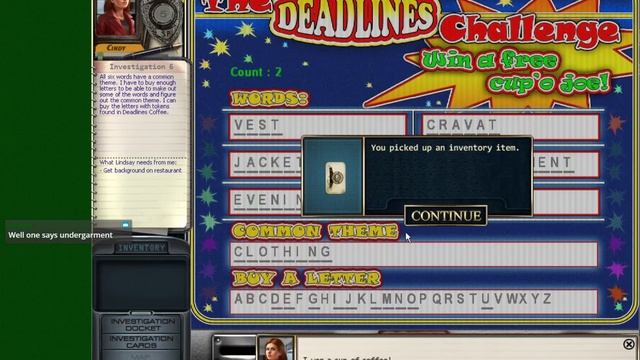Buy the letter K
This screenshot has width=640, height=360.
[362, 299]
